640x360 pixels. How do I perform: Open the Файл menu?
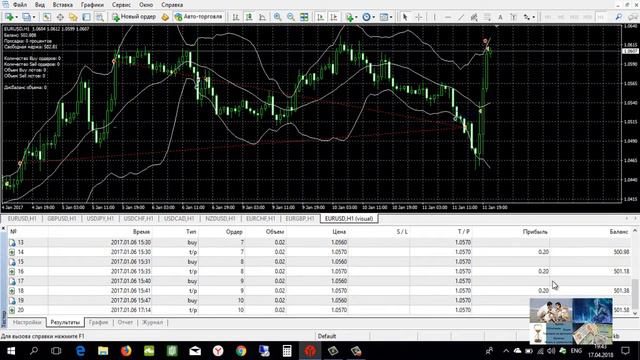click(20, 5)
